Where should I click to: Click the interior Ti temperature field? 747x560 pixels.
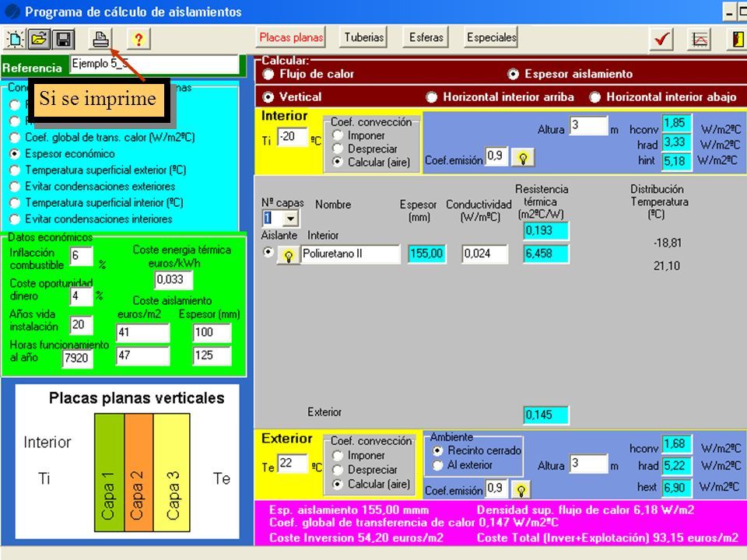292,137
